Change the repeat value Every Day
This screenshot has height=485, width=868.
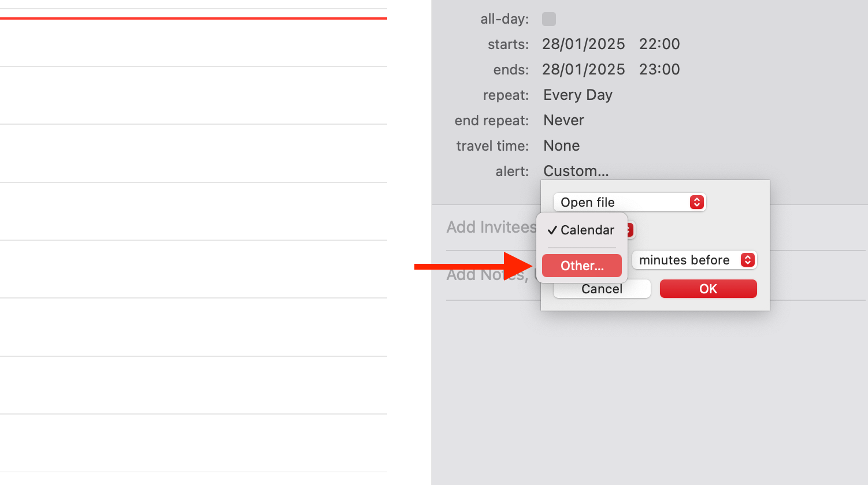(x=577, y=95)
